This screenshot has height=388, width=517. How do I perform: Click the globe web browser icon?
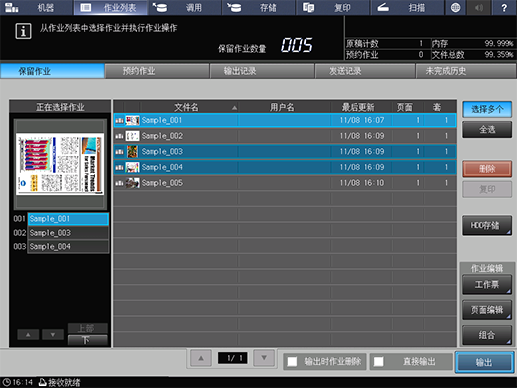[455, 7]
